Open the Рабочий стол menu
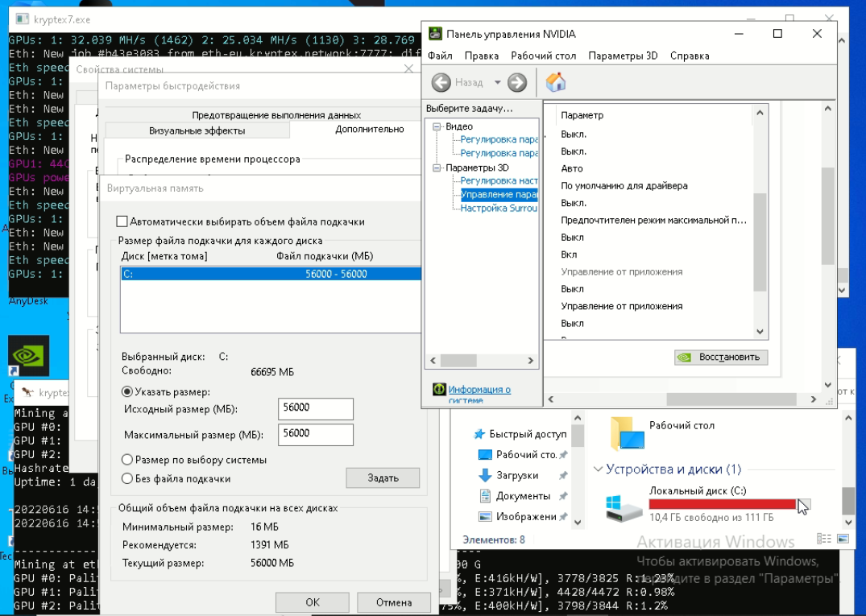 (544, 56)
